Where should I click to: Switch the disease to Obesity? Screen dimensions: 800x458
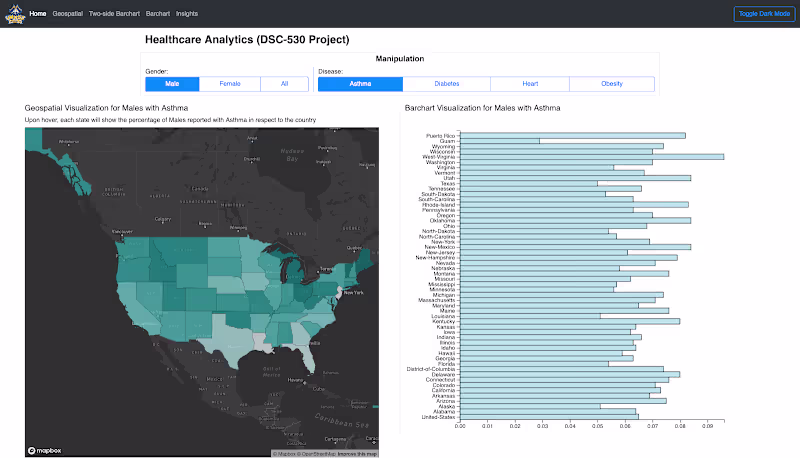[611, 84]
